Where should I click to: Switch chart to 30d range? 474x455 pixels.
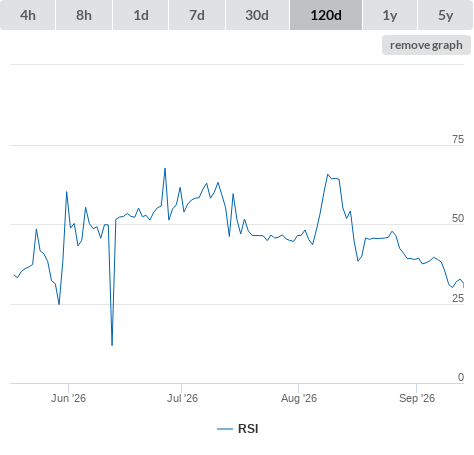[257, 15]
